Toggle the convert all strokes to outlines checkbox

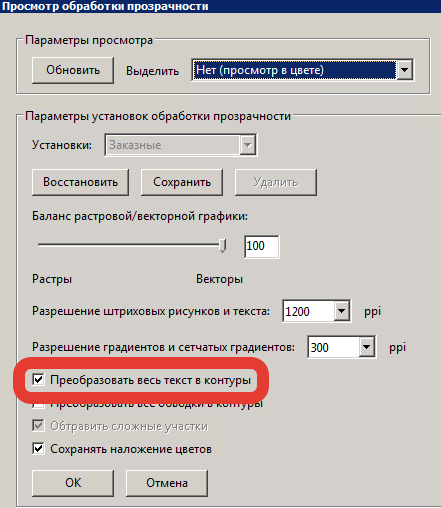pyautogui.click(x=38, y=405)
